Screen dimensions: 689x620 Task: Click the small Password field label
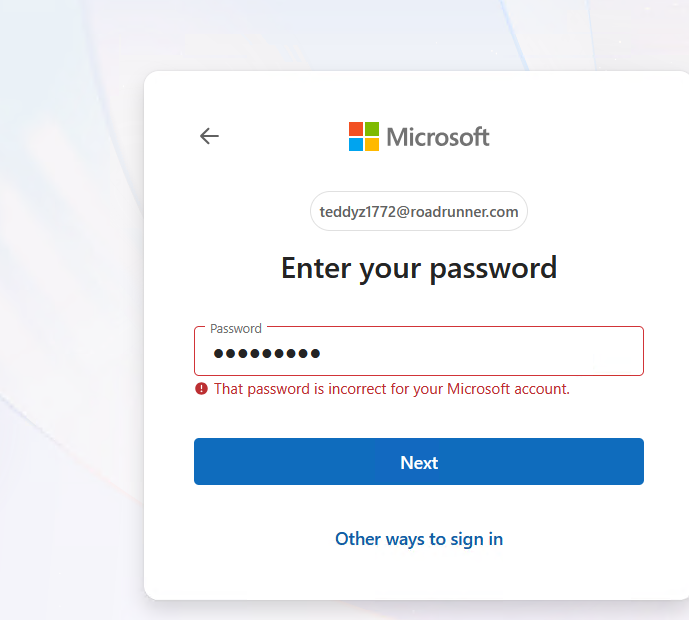(236, 329)
